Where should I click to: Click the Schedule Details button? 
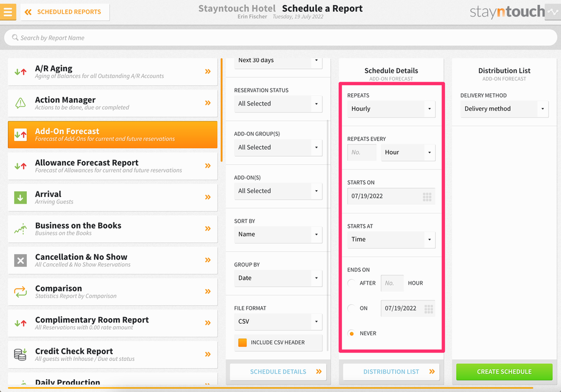[278, 372]
